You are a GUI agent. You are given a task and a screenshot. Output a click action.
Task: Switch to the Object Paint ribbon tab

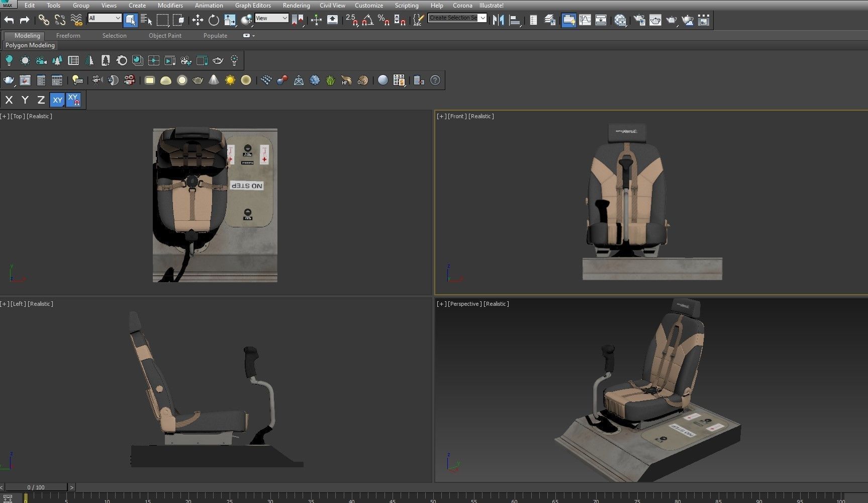click(x=165, y=36)
